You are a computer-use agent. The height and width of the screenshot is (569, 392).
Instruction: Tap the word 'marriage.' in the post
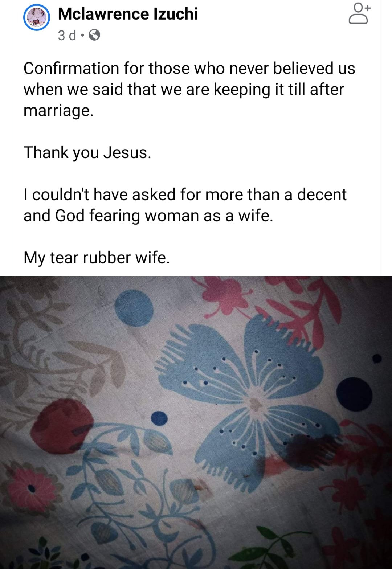tap(58, 110)
